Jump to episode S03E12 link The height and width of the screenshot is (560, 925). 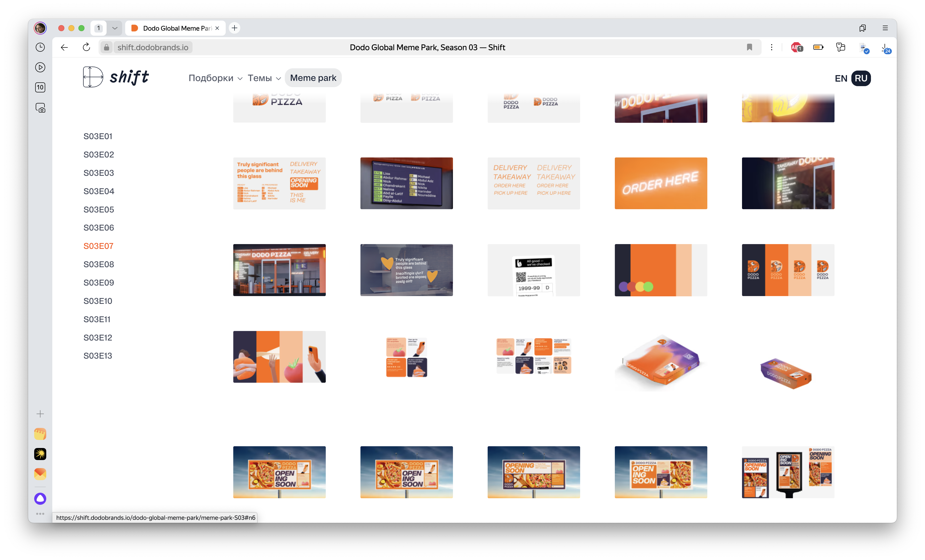click(x=98, y=338)
